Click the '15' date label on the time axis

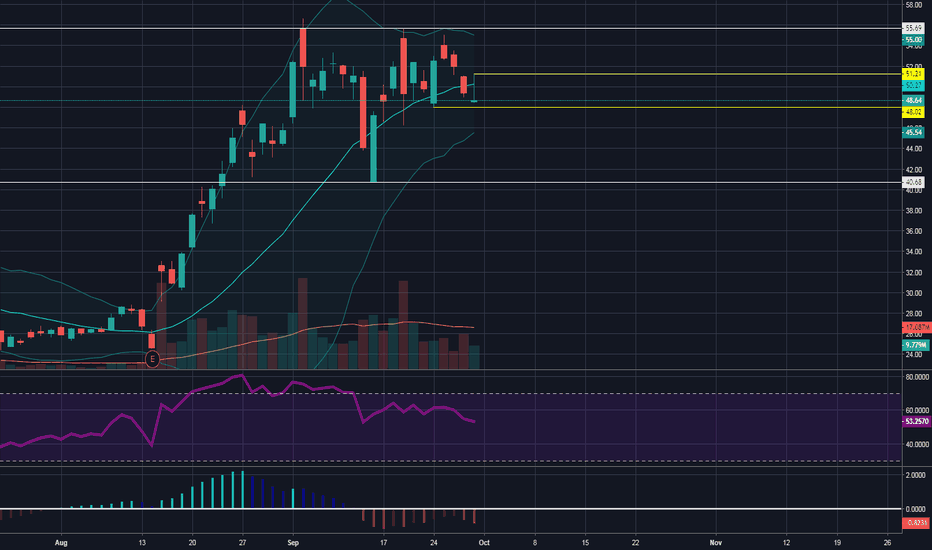coord(585,542)
